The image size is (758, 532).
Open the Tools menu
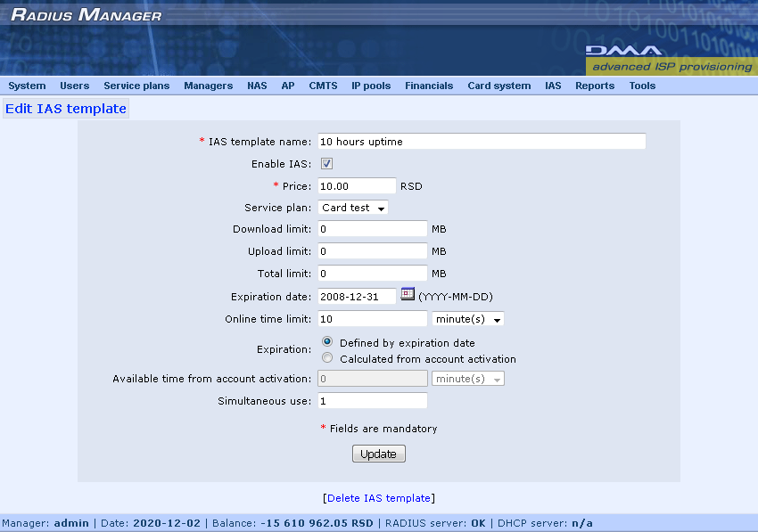(x=642, y=86)
